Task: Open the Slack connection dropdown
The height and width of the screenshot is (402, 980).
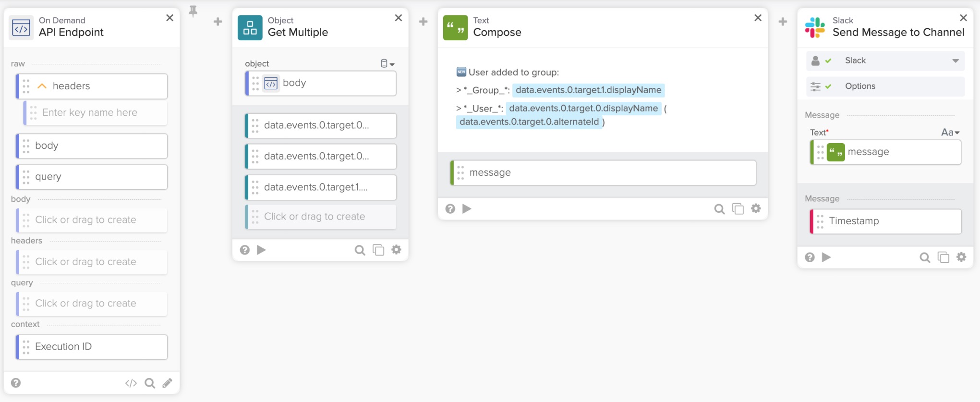Action: tap(955, 61)
